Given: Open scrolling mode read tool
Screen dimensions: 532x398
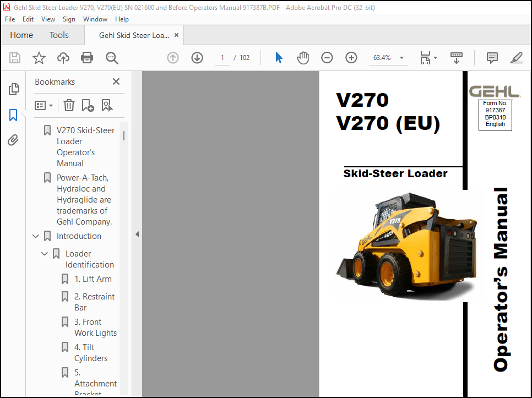Looking at the screenshot, I should [x=457, y=58].
